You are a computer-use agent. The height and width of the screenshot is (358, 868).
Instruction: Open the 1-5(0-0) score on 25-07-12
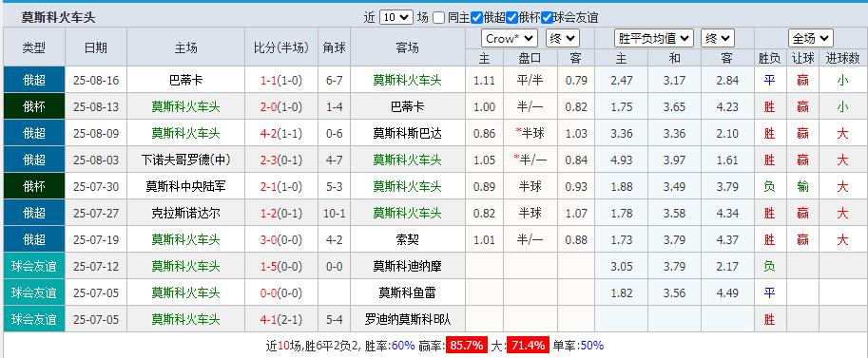[x=281, y=266]
